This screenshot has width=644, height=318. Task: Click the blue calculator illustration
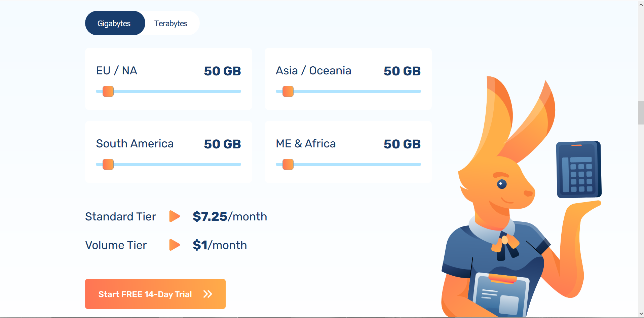click(x=578, y=169)
